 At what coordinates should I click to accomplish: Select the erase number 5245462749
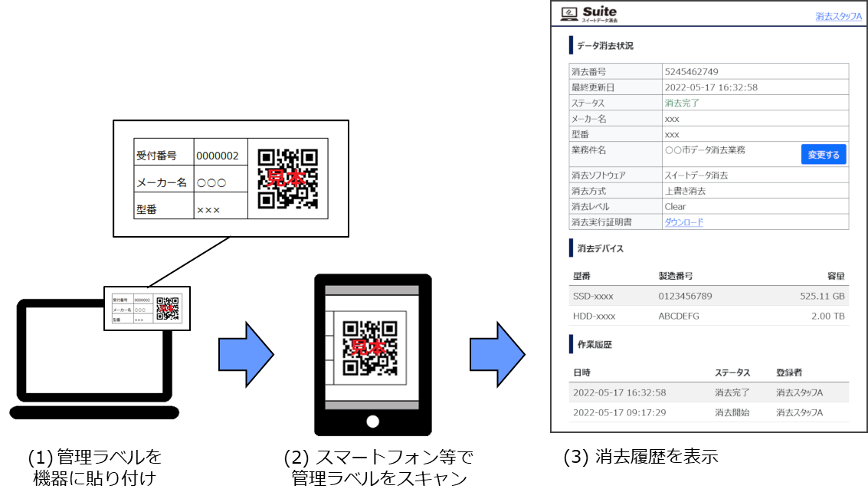(x=691, y=71)
